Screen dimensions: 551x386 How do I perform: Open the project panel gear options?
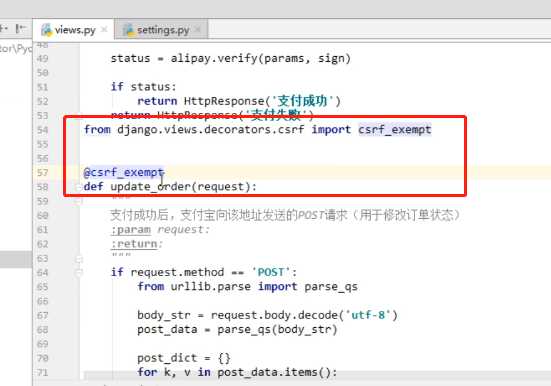4,28
